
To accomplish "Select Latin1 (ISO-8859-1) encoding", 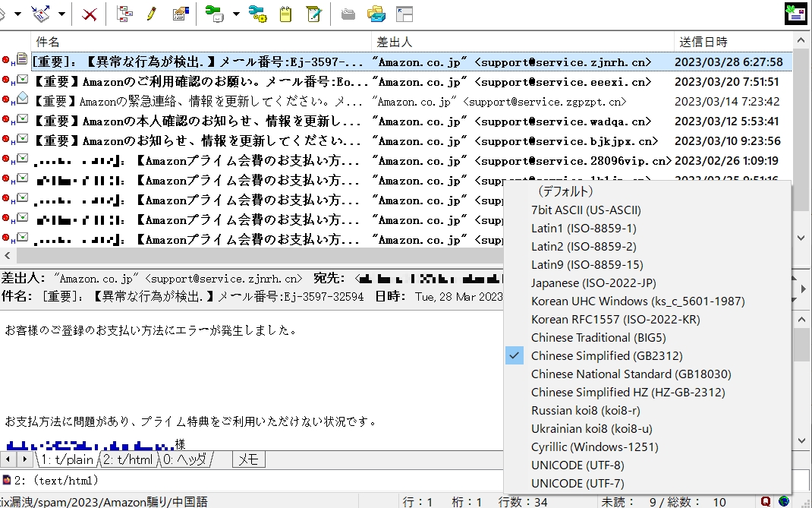I will (584, 228).
